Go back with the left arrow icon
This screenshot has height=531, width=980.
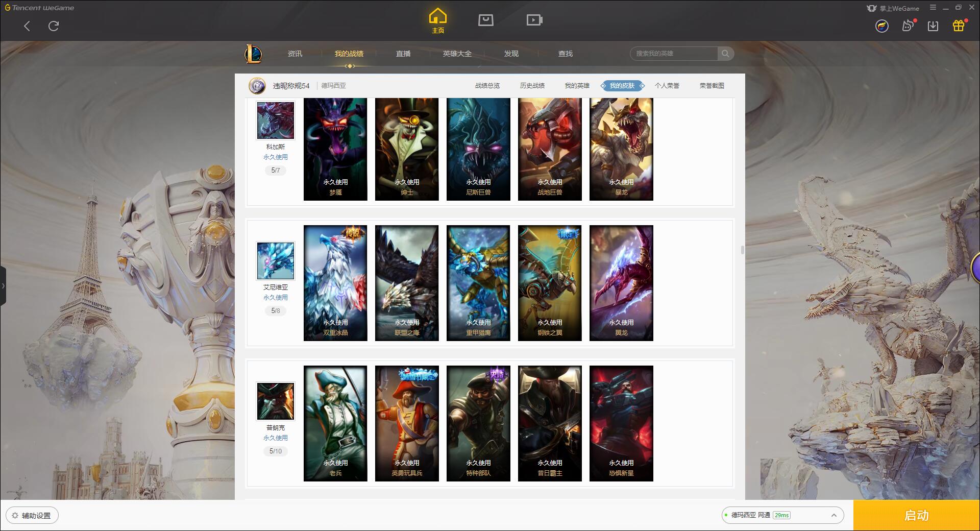point(27,26)
